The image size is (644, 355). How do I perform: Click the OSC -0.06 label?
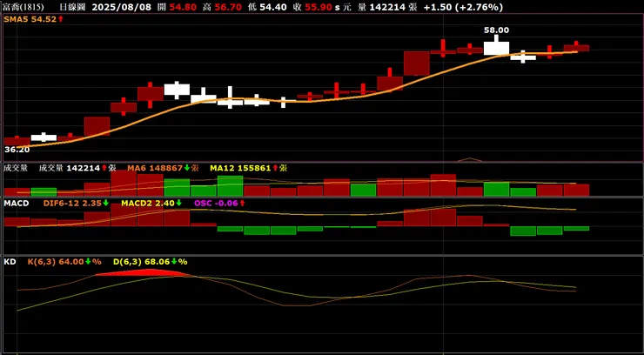coord(216,203)
